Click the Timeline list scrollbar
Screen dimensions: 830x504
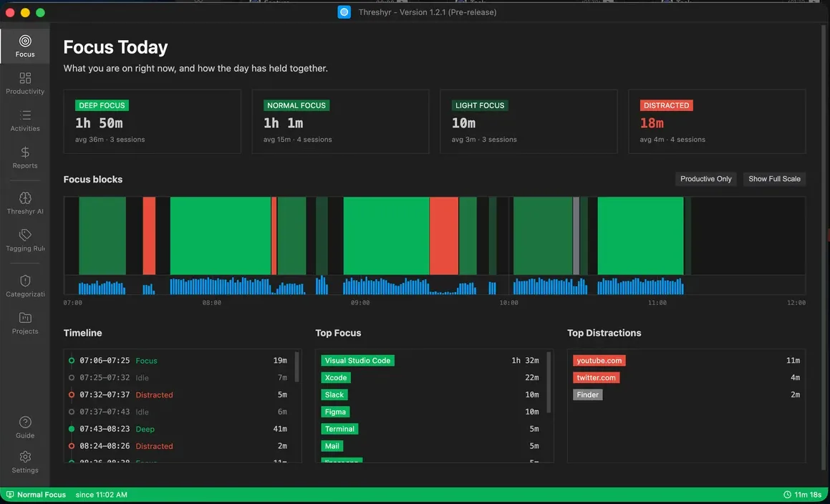coord(296,367)
